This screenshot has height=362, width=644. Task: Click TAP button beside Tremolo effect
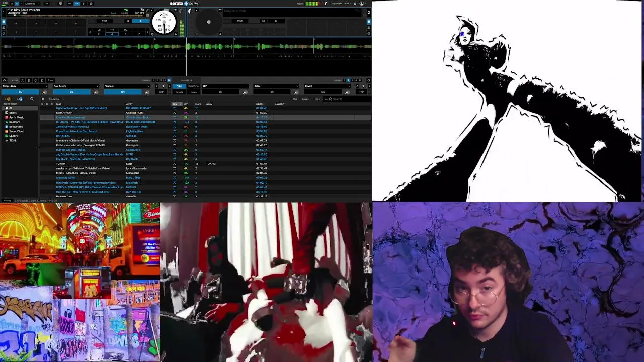tap(162, 92)
